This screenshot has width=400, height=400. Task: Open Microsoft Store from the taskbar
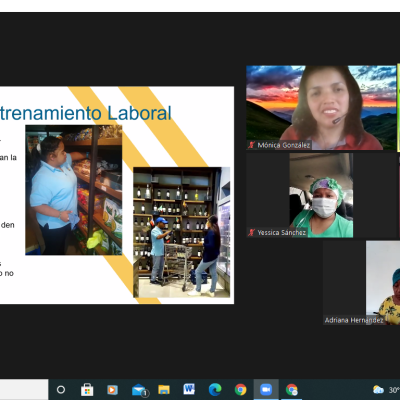coord(87,389)
